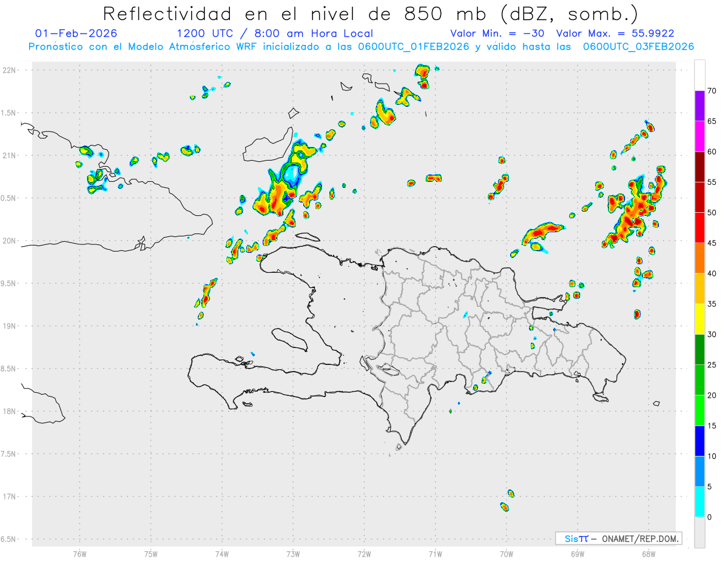Click the colorbar tick label '45'
Screen dimensions: 728x562
[x=712, y=243]
